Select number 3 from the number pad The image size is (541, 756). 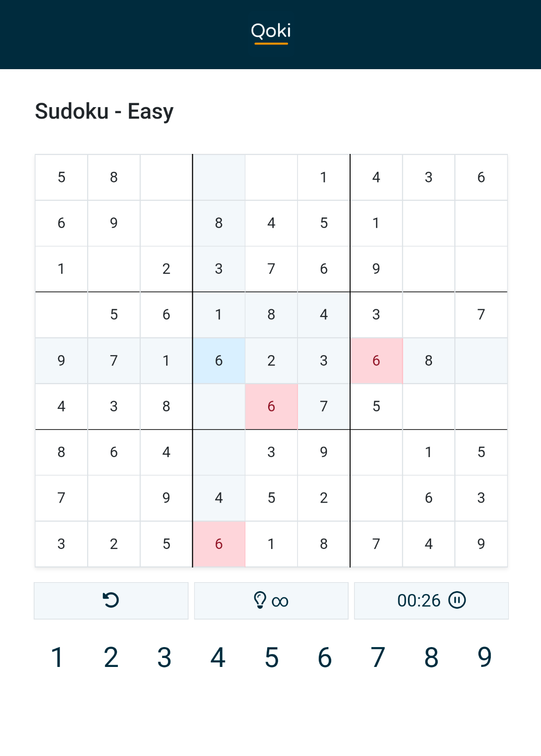click(163, 657)
